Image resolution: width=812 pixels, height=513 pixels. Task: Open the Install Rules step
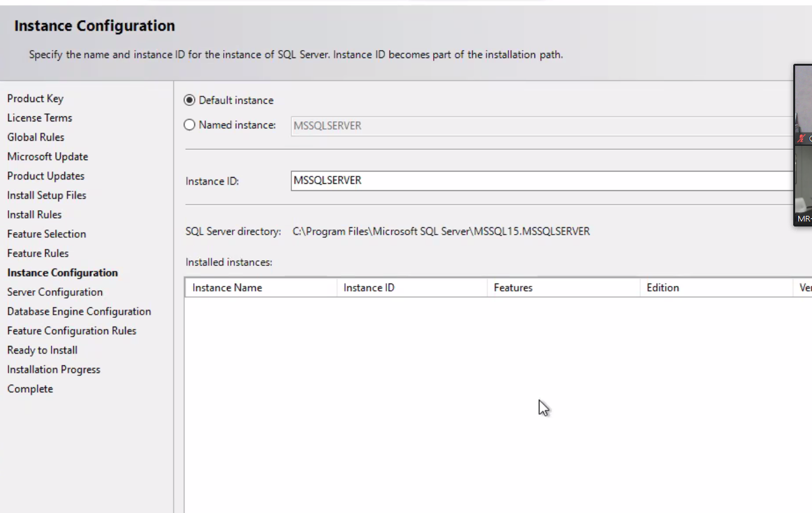tap(34, 214)
